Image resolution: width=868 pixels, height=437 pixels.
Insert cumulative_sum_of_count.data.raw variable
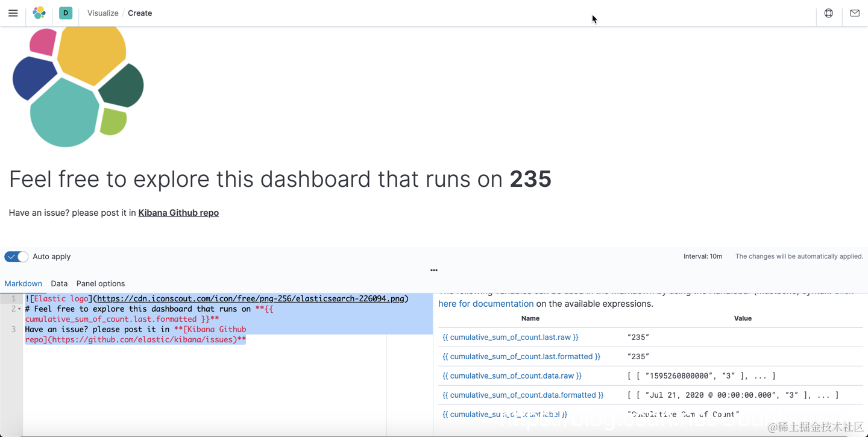point(512,376)
